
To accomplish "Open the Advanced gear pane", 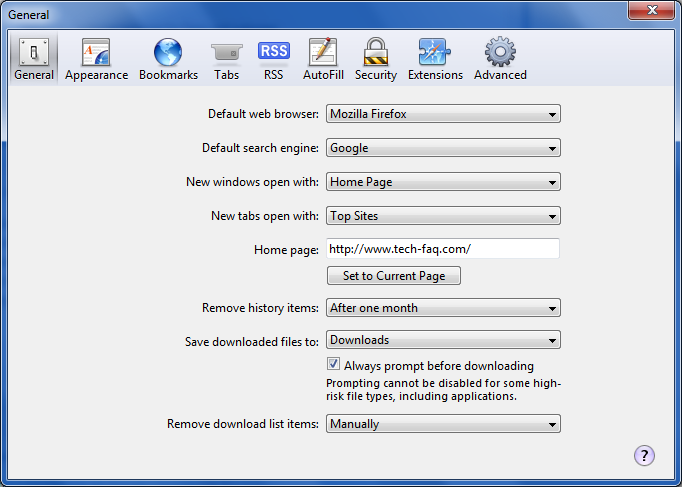I will pos(500,59).
